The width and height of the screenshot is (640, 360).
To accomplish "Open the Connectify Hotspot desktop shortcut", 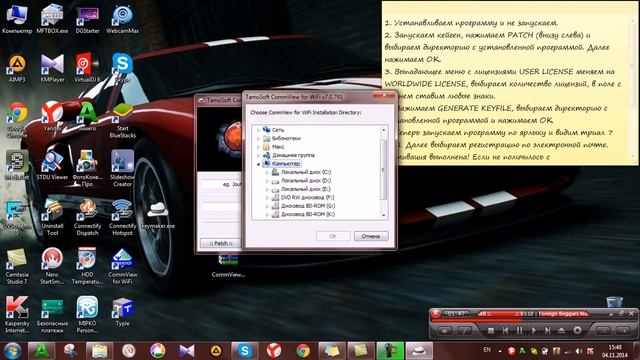I will 122,217.
